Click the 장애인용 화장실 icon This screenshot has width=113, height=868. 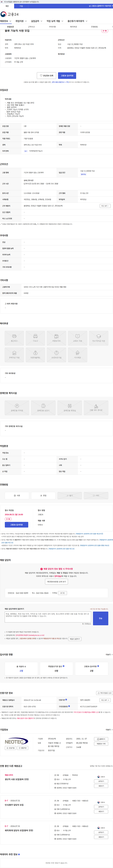[x=70, y=408]
